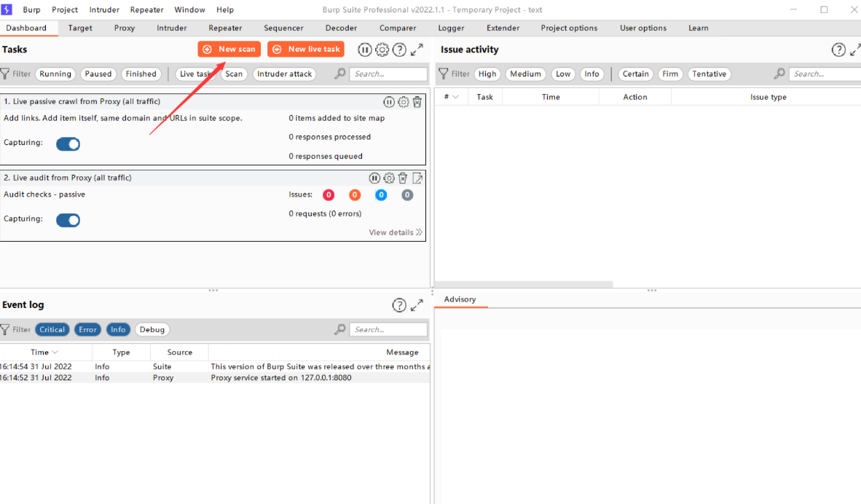Select Proxy service started event row

click(x=215, y=378)
